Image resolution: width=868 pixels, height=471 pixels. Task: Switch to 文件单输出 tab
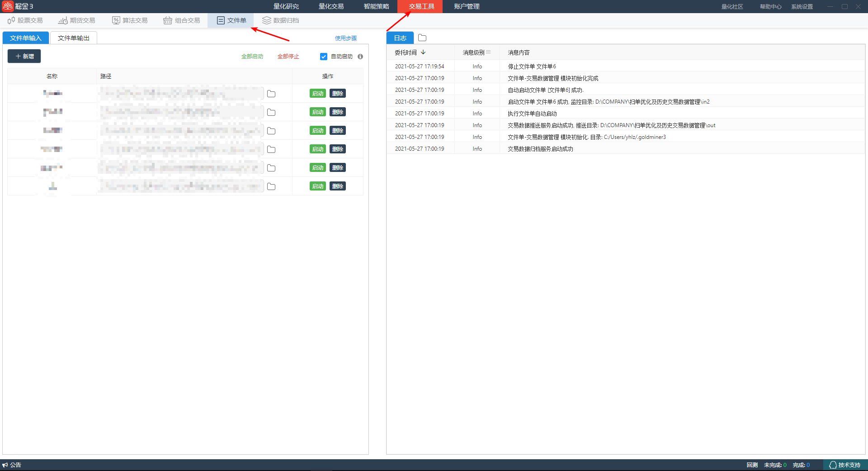[74, 38]
